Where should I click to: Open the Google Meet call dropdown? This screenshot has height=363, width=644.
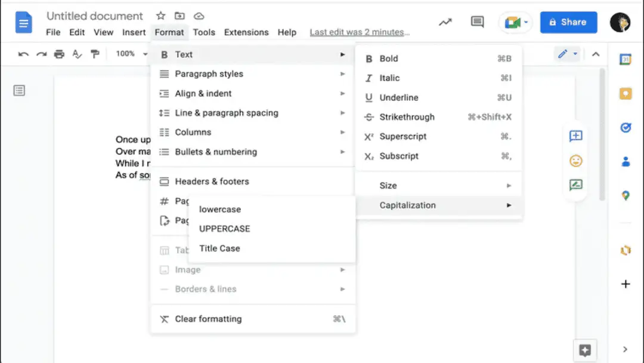tap(516, 22)
